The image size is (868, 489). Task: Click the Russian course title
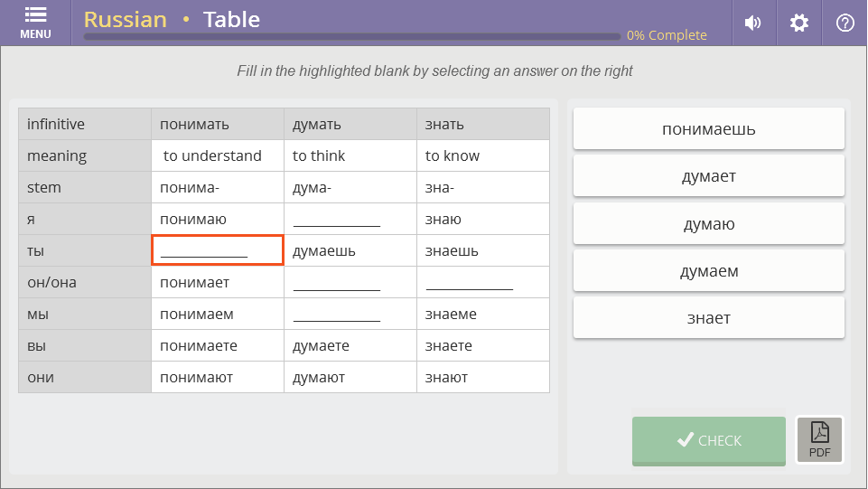point(126,19)
